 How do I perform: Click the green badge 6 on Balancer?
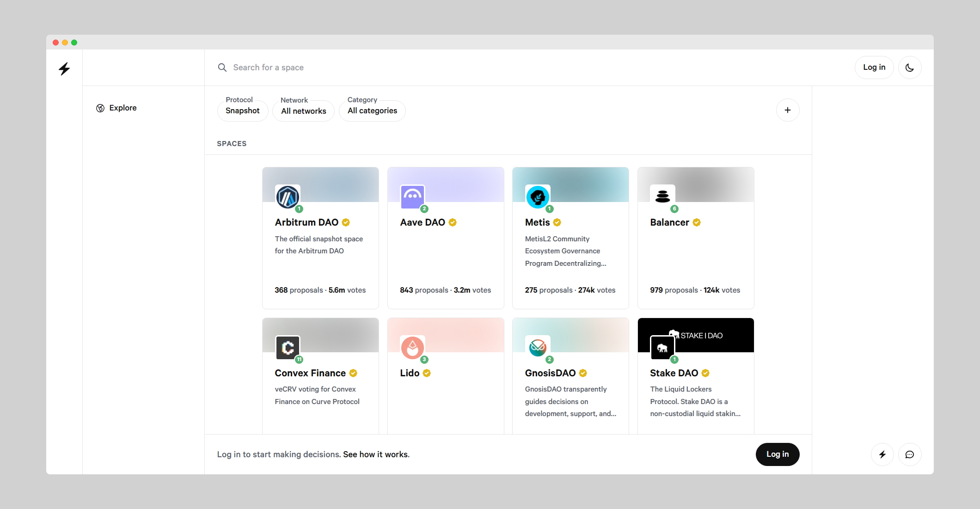(x=674, y=209)
